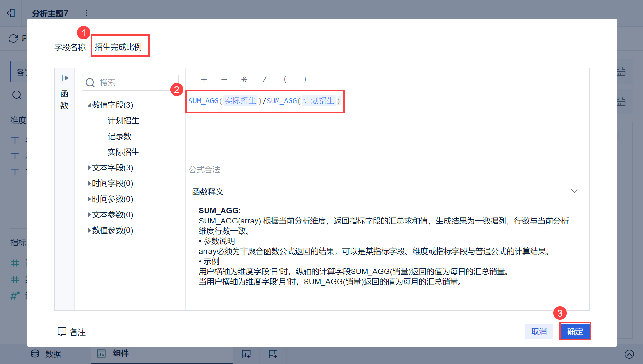Expand the 数值参数(0) group
Screen dimensions: 643x364
89,230
